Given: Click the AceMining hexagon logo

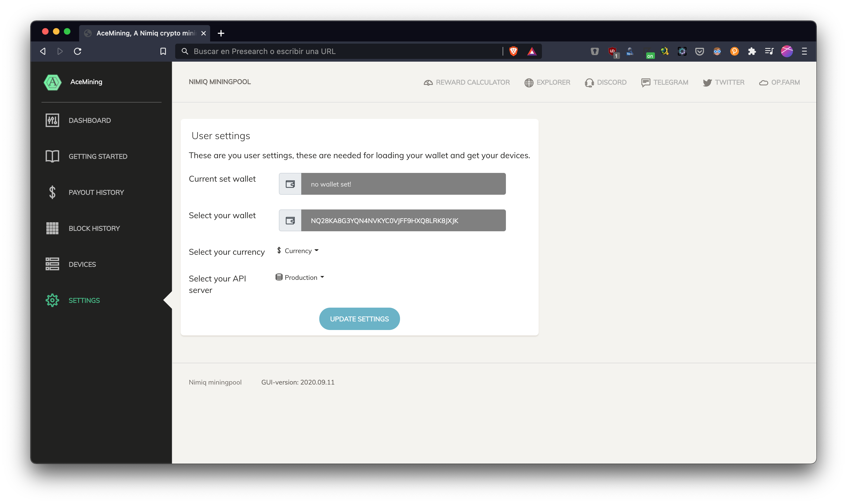Looking at the screenshot, I should [x=53, y=82].
